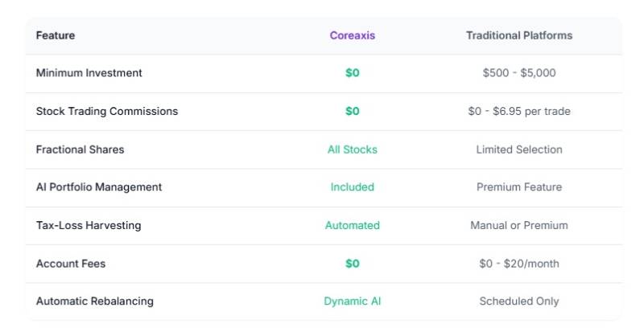Click the AI Portfolio Management label
Viewport: 644px width, 328px height.
(x=99, y=187)
